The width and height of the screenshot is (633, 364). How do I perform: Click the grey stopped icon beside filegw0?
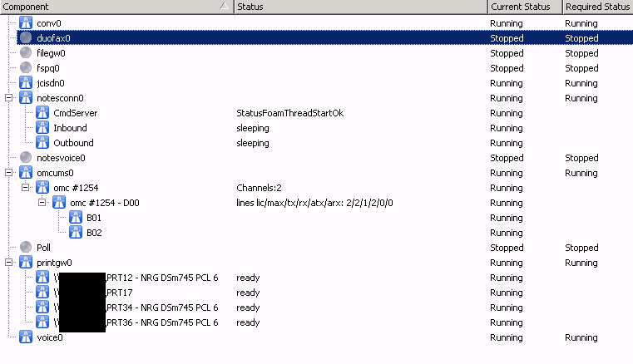(x=26, y=53)
